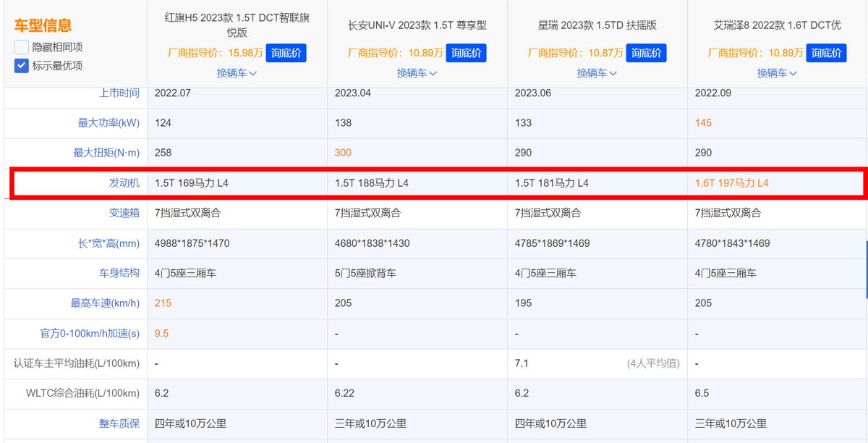Viewport: 868px width, 443px height.
Task: Open 换辆车 dropdown under 长安UNI-V
Action: 417,73
